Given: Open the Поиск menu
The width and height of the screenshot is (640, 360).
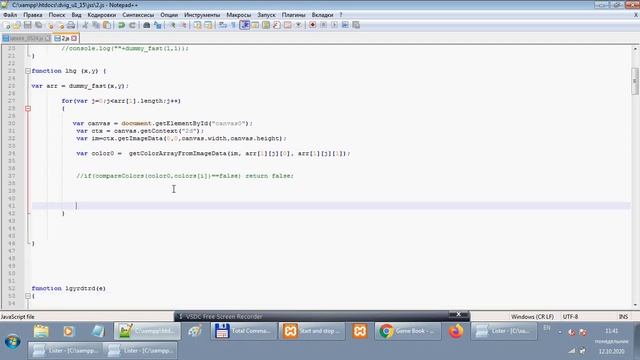Looking at the screenshot, I should coord(57,15).
